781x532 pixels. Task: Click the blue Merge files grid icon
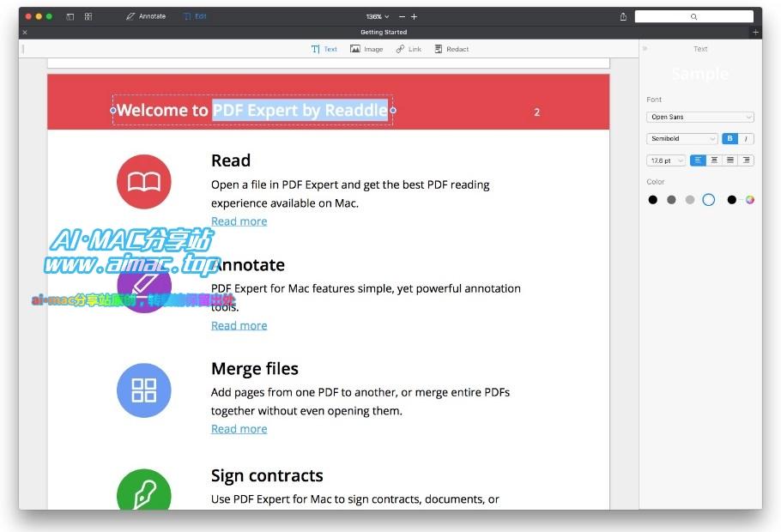(144, 390)
